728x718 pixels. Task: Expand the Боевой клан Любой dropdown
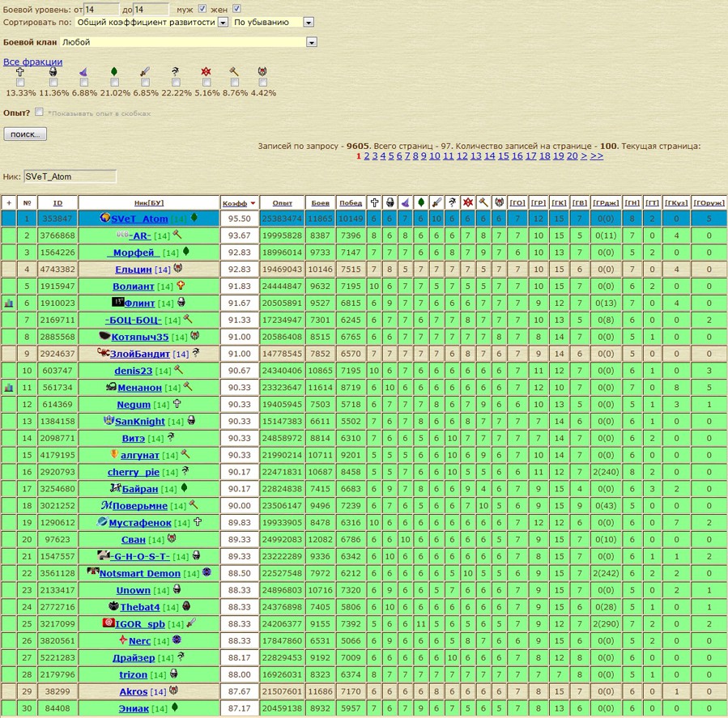[x=189, y=42]
